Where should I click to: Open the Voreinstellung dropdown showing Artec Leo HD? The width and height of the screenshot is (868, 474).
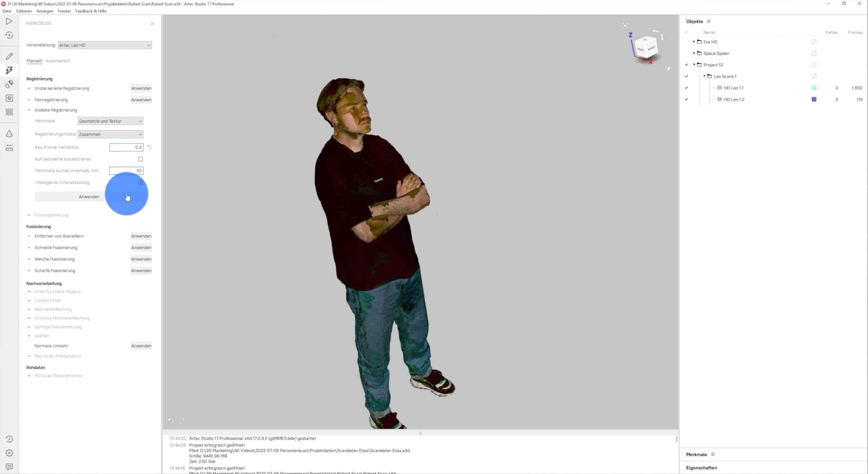pyautogui.click(x=104, y=45)
